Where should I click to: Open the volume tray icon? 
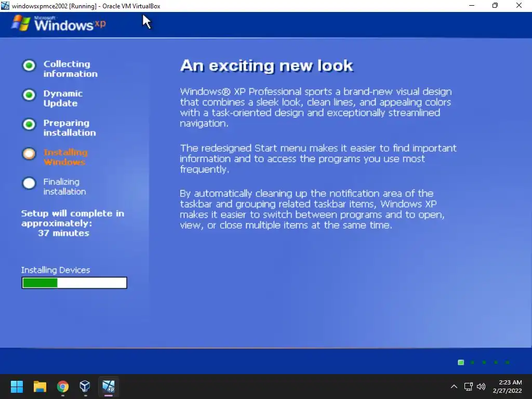click(481, 387)
